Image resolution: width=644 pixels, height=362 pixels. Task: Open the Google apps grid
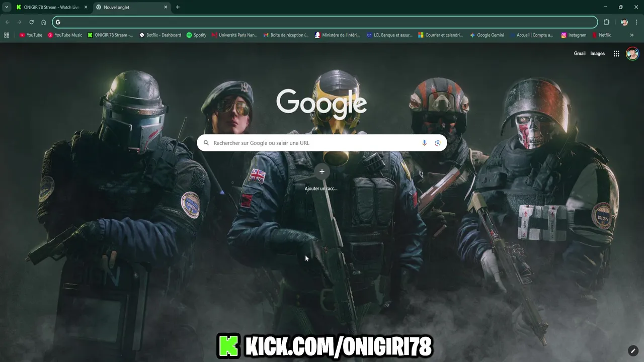point(616,54)
